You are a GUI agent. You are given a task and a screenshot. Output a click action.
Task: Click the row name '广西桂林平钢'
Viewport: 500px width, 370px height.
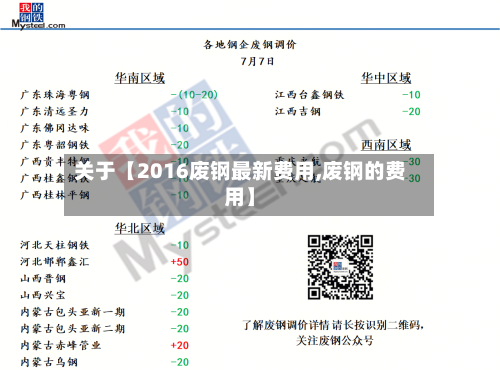[x=55, y=195]
